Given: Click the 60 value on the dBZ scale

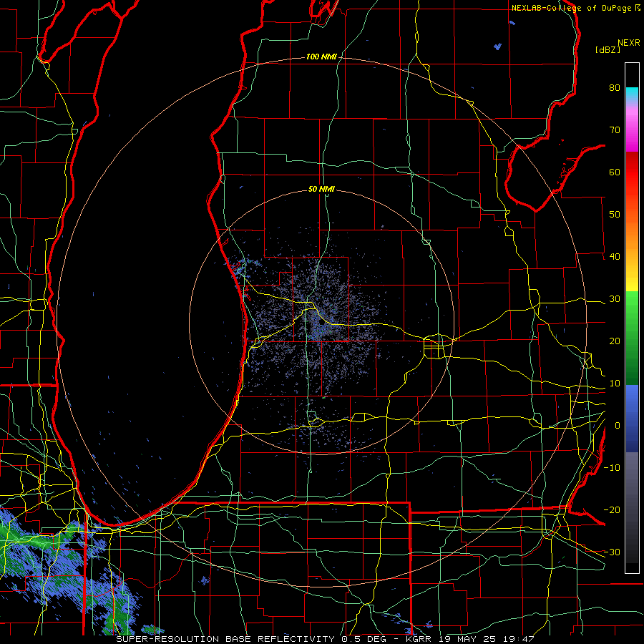Looking at the screenshot, I should (615, 172).
